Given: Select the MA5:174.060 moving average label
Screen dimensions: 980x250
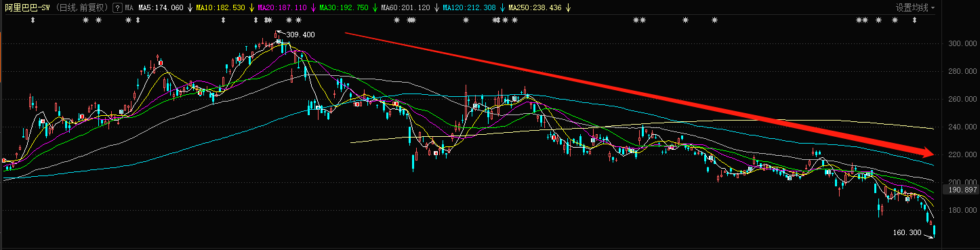Looking at the screenshot, I should click(161, 7).
